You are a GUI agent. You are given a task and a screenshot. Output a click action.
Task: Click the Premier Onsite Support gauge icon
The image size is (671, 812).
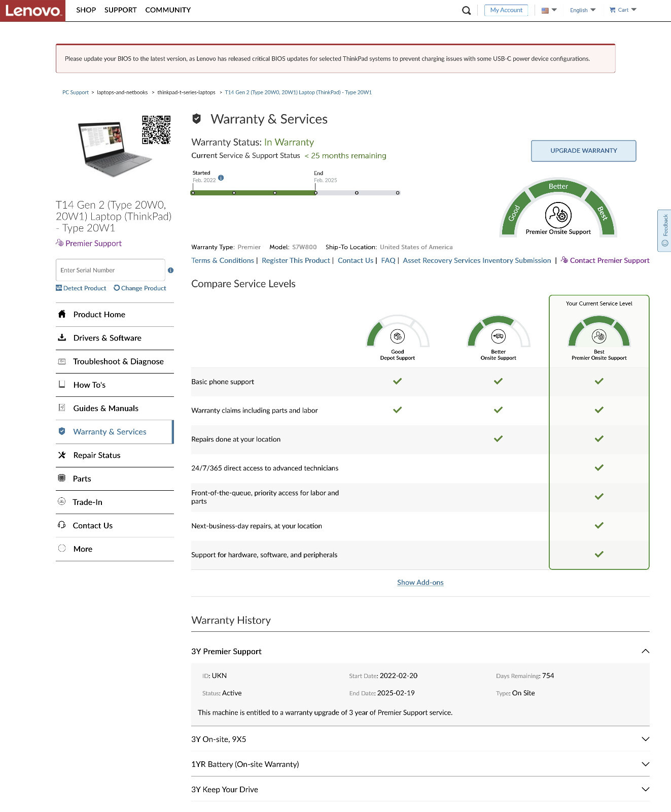click(x=558, y=215)
